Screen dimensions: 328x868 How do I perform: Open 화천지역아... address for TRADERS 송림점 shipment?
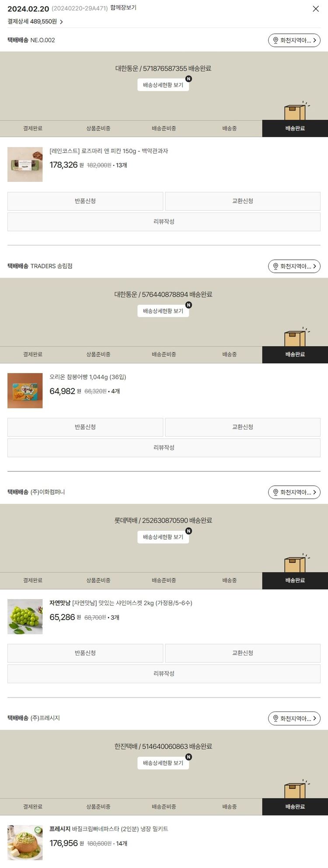coord(294,266)
